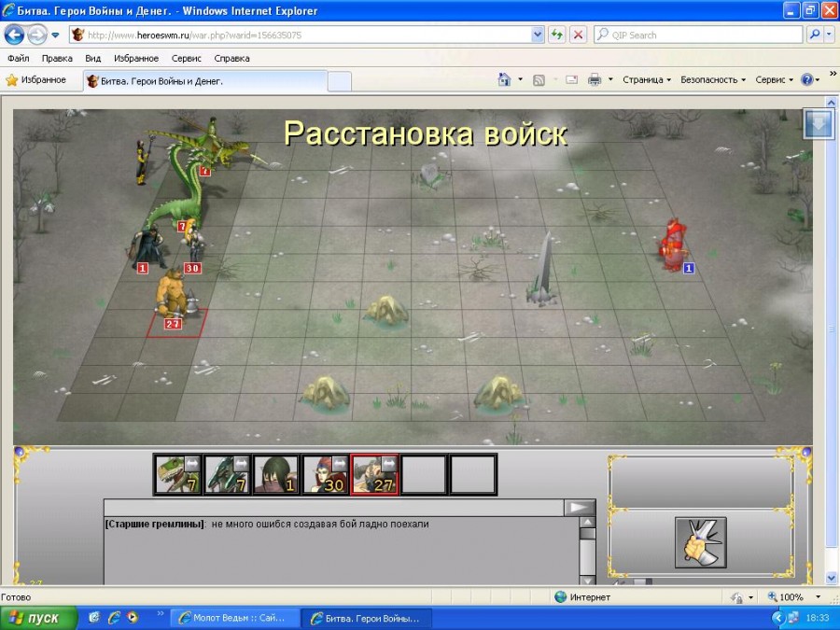The image size is (840, 630).
Task: Send the chat message with the arrow button
Action: (579, 508)
